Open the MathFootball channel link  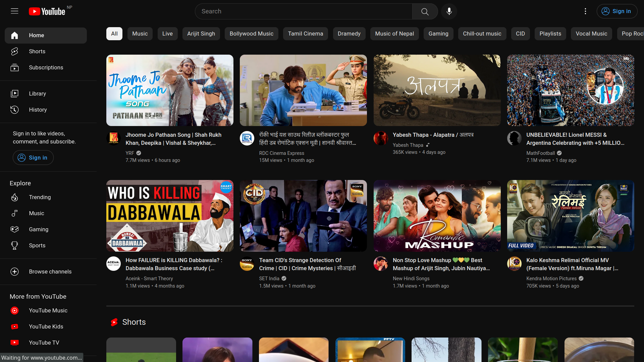coord(540,153)
